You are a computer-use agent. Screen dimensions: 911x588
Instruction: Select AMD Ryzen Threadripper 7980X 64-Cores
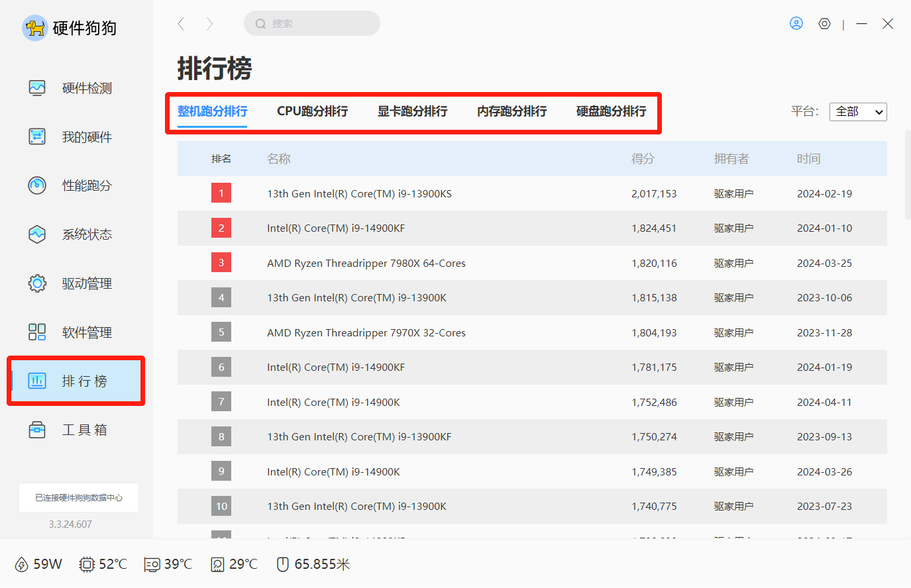point(366,264)
